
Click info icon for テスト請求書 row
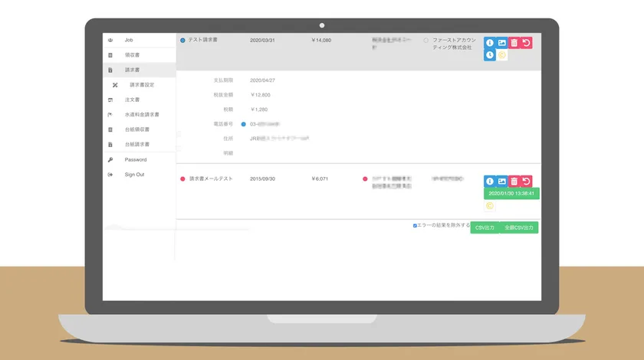[x=489, y=43]
